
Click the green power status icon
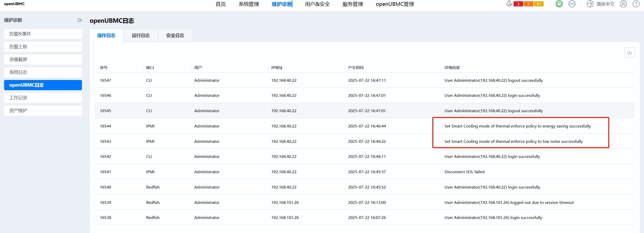point(559,4)
